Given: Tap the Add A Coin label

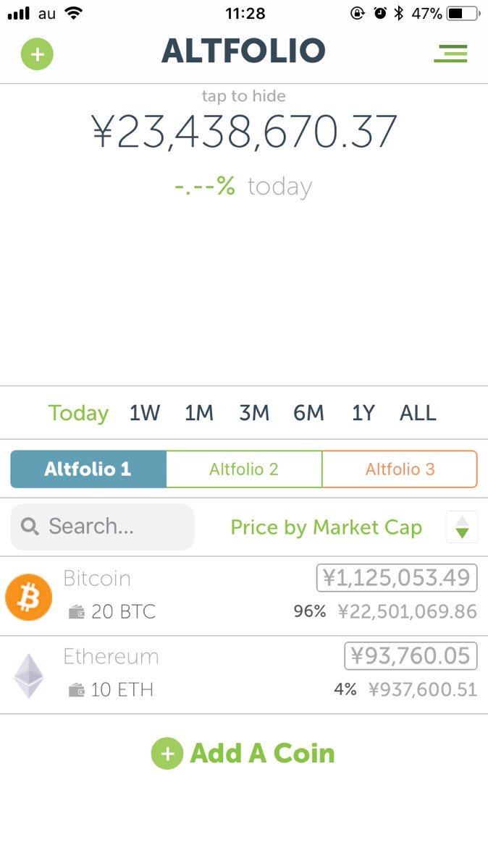Looking at the screenshot, I should [x=262, y=754].
